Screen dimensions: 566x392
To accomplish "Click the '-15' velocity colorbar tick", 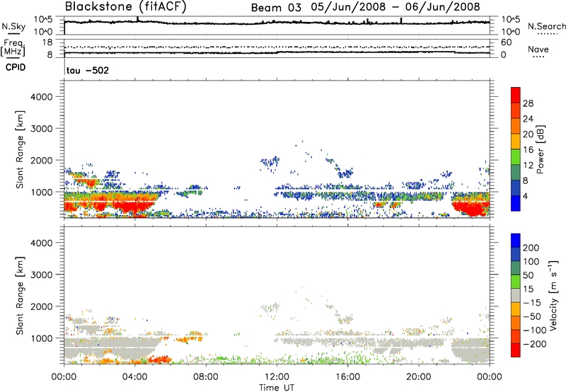I will click(x=532, y=303).
